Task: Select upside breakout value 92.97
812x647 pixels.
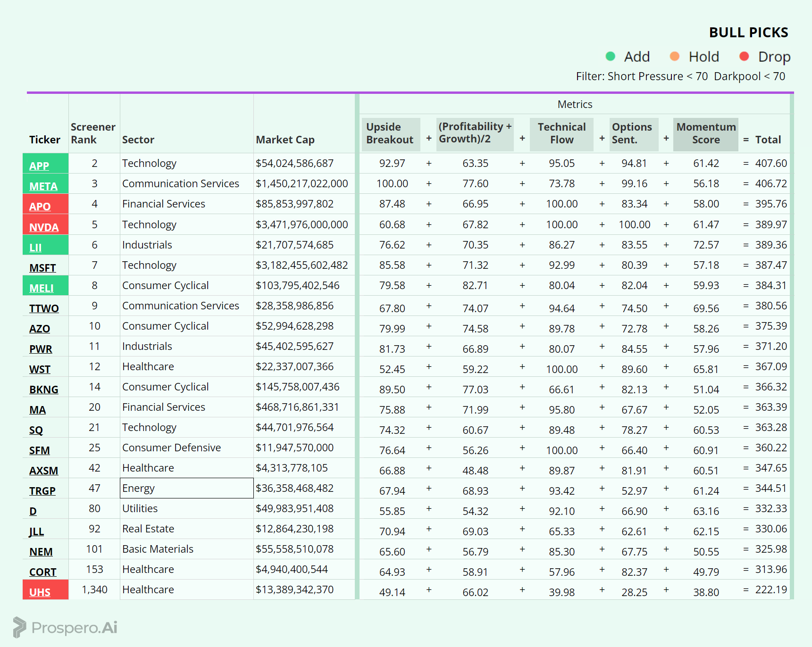Action: (x=392, y=163)
